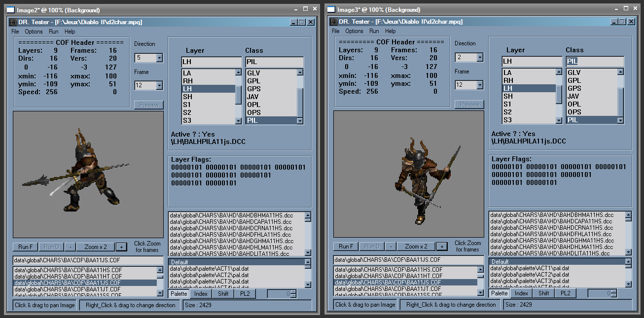The image size is (644, 318).
Task: Select the JAV class in Image2's class list
Action: [x=271, y=97]
